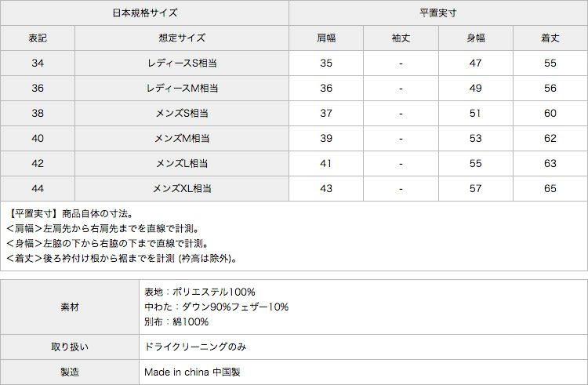Click the 肩幅 column header
This screenshot has width=588, height=385.
click(326, 38)
